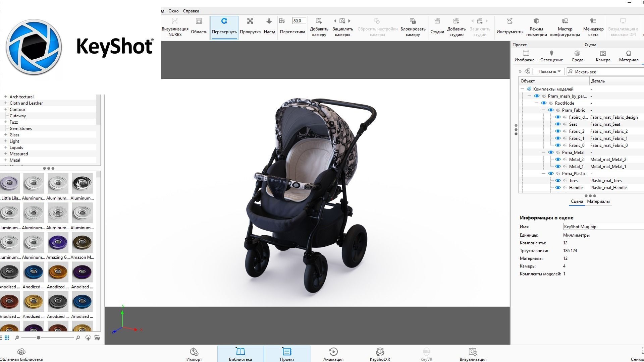Expand the Metal material category
Viewport: 644px width, 362px height.
[x=6, y=160]
